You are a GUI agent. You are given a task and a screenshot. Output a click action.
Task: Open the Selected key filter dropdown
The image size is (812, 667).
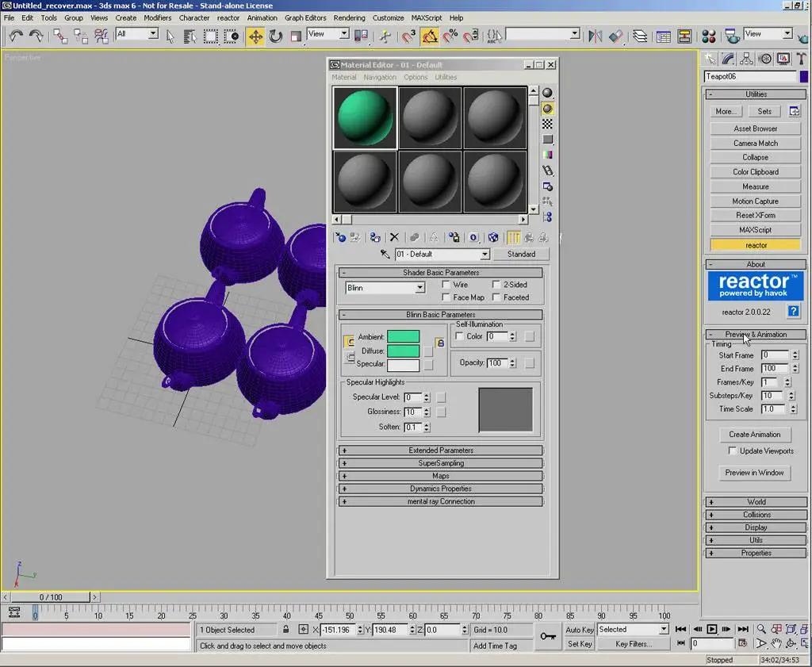[x=664, y=629]
